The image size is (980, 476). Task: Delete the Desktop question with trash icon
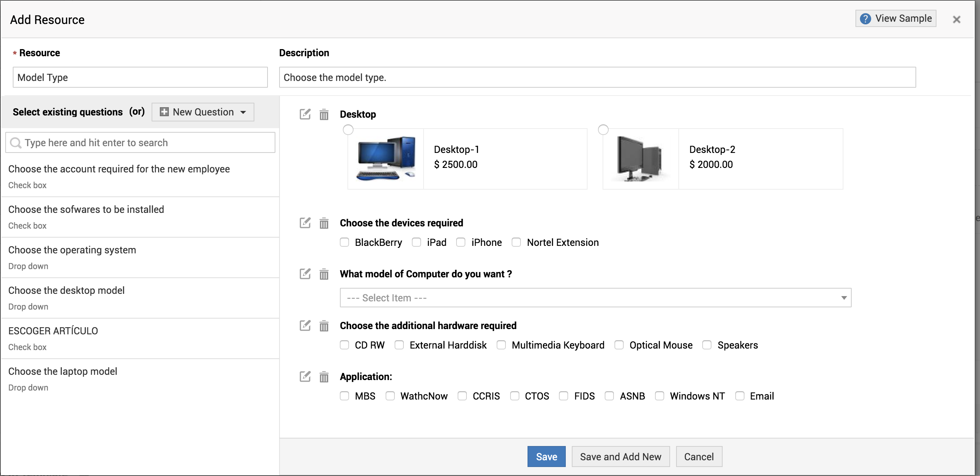(x=324, y=114)
